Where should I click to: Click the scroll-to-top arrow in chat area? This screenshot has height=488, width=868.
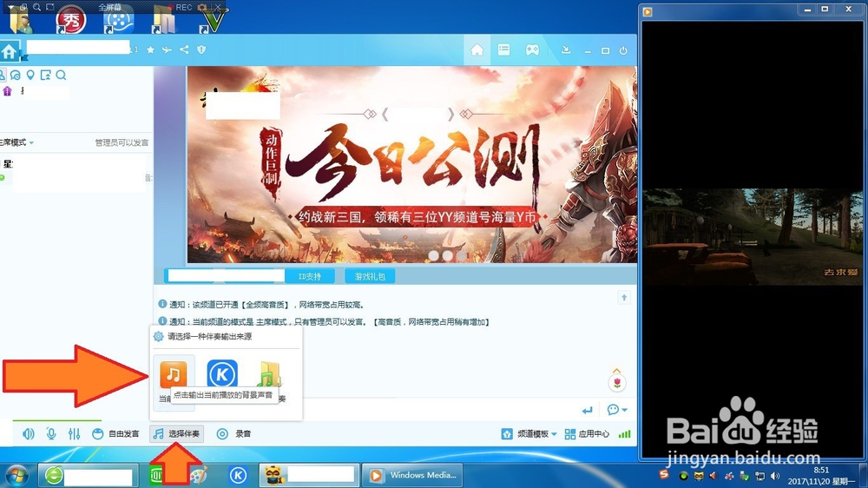pos(624,298)
